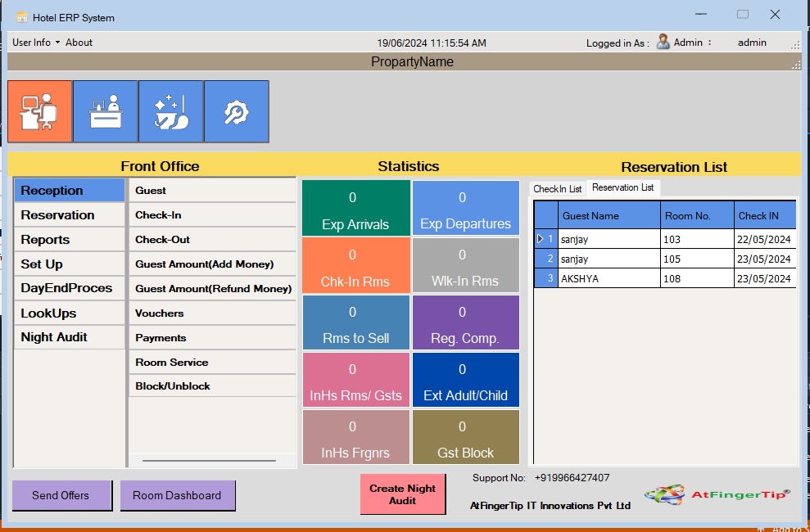Click the Create Night Audit button
The width and height of the screenshot is (810, 532).
[402, 494]
